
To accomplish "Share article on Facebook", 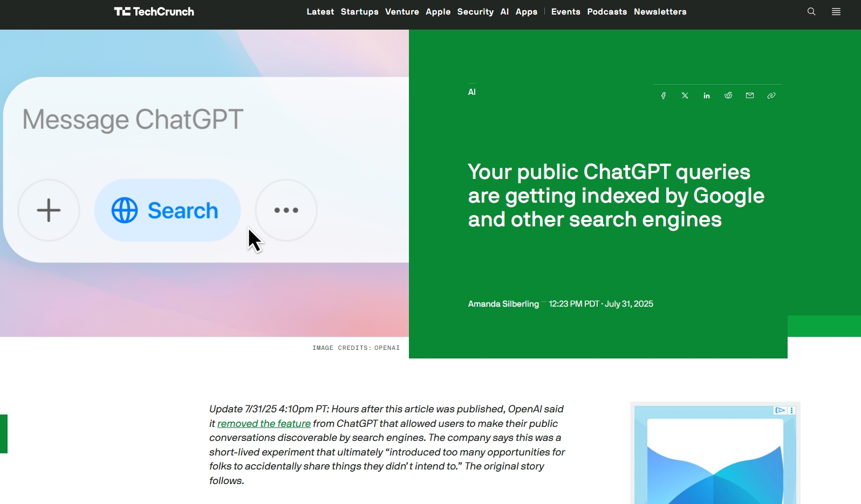I will pos(664,95).
